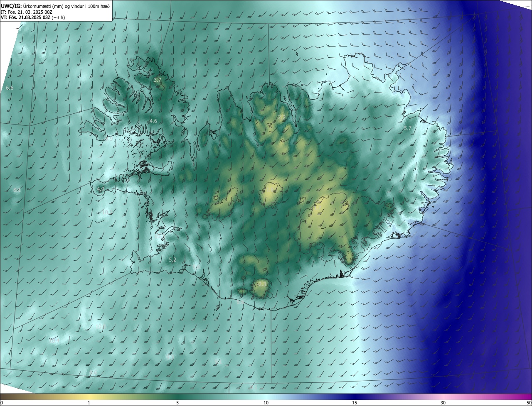The image size is (532, 406).
Task: Click the 4.6 value on the map
Action: coord(153,121)
